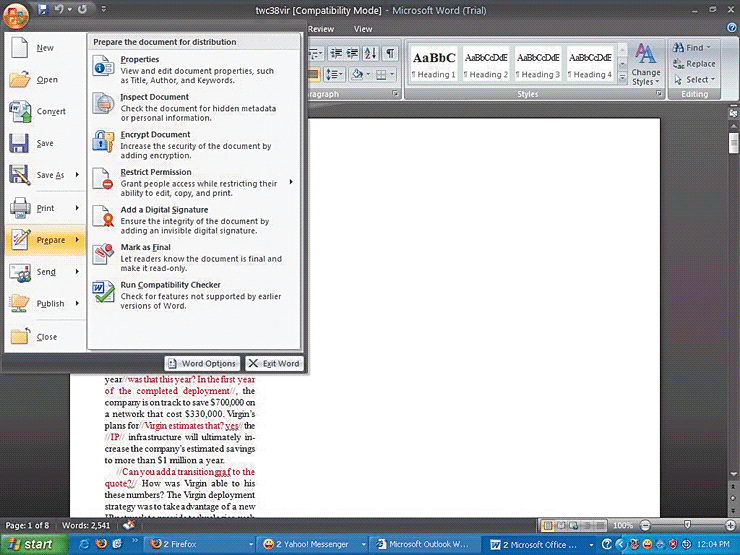The image size is (740, 555).
Task: Click the Decrease Indent icon
Action: point(336,53)
